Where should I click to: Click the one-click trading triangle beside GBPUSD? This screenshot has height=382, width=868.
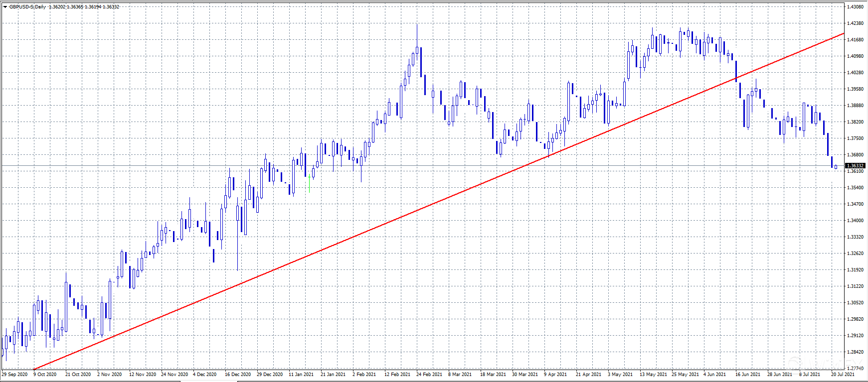coord(5,7)
